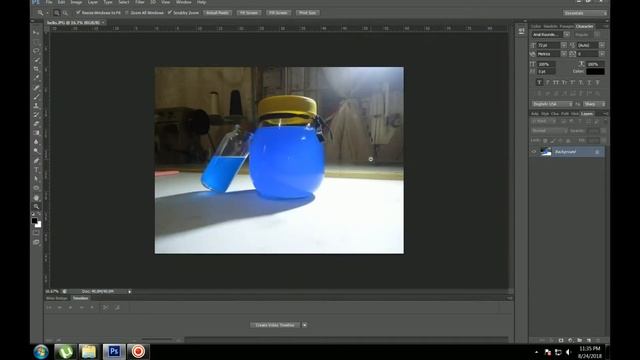
Task: Open the Layer menu
Action: (93, 2)
